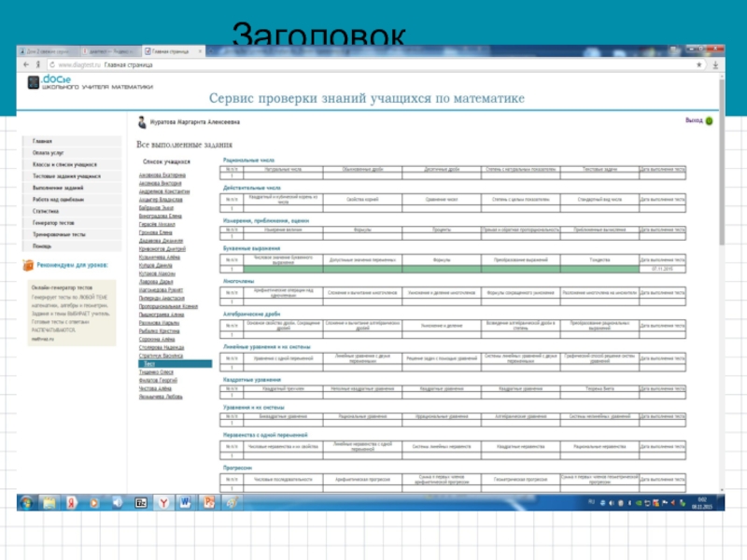
Task: Open Выполнение заданий menu item
Action: pos(72,188)
